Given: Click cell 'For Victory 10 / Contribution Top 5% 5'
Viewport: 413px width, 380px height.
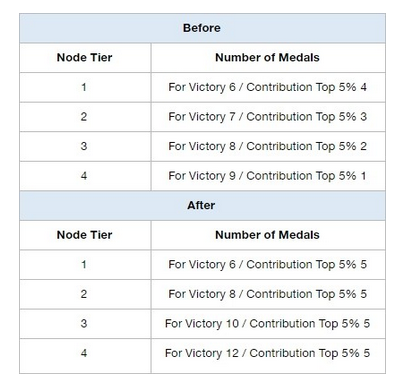Looking at the screenshot, I should (x=268, y=324).
